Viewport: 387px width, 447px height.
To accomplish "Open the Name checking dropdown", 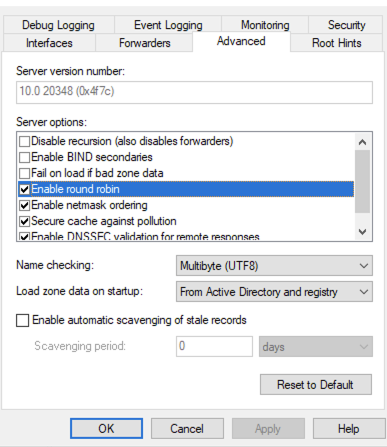I will pyautogui.click(x=274, y=266).
